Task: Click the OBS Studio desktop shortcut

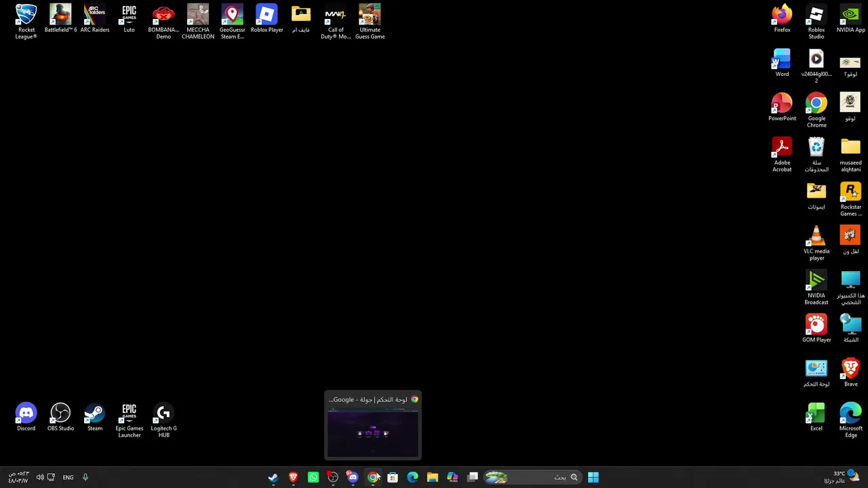Action: coord(60,417)
